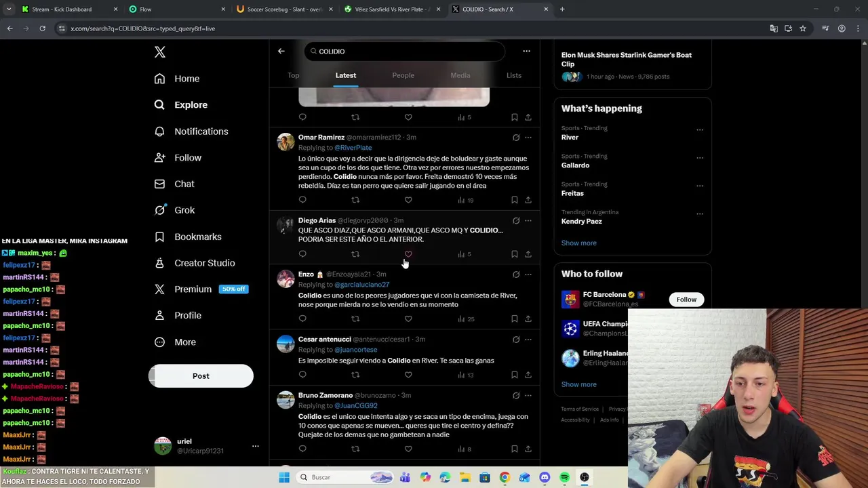Open more options on Enzo's post
This screenshot has width=868, height=488.
[x=528, y=274]
